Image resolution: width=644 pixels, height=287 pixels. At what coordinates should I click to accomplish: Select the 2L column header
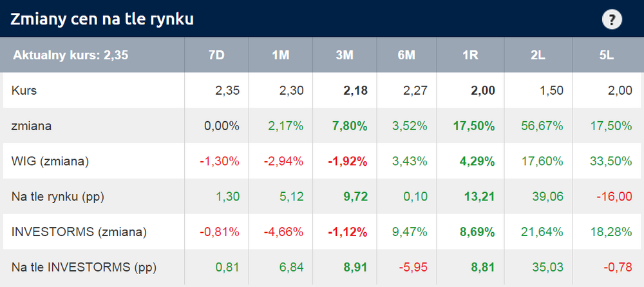538,55
